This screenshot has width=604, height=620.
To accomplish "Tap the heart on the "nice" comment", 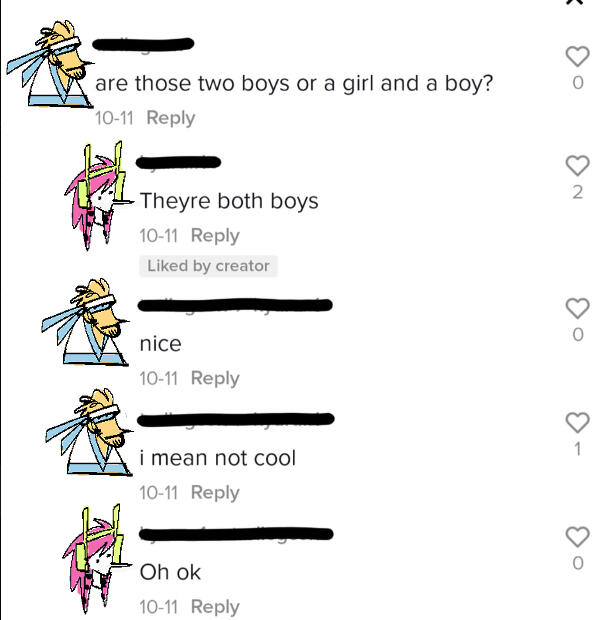I will click(x=578, y=308).
